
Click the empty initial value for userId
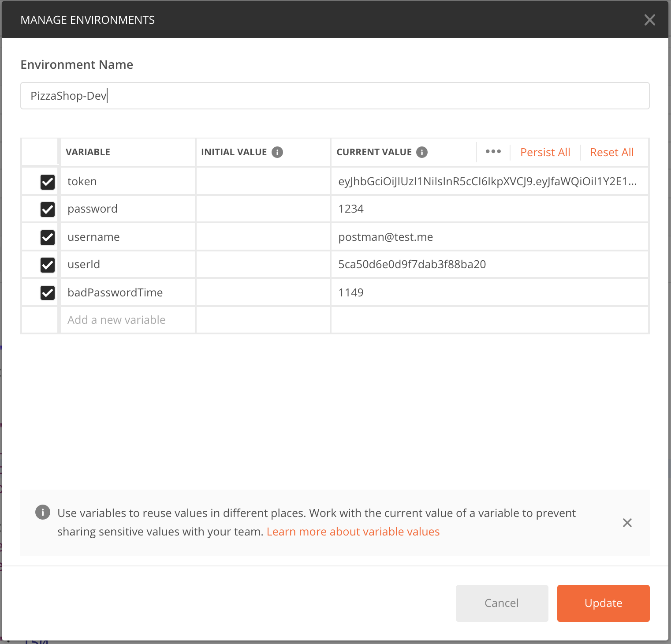point(263,264)
